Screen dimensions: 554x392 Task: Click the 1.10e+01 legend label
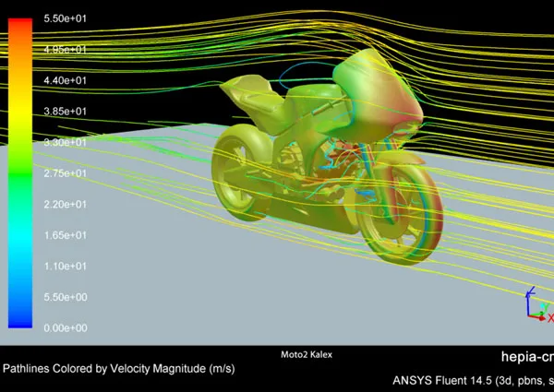tap(65, 266)
